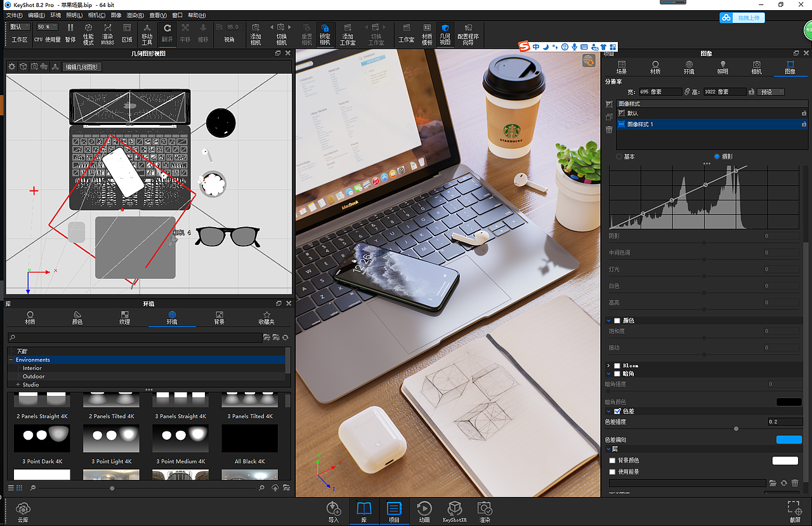The width and height of the screenshot is (812, 526).
Task: Select the 基本 basic radio button
Action: 620,156
